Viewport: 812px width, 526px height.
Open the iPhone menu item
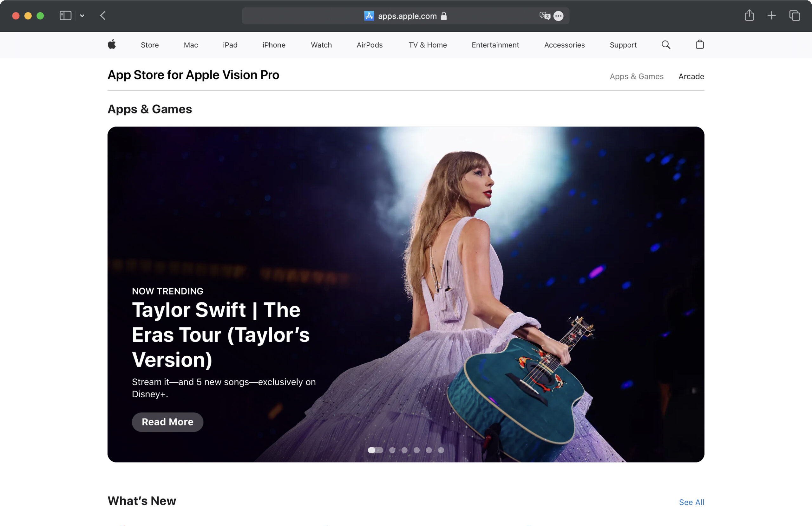pyautogui.click(x=274, y=45)
